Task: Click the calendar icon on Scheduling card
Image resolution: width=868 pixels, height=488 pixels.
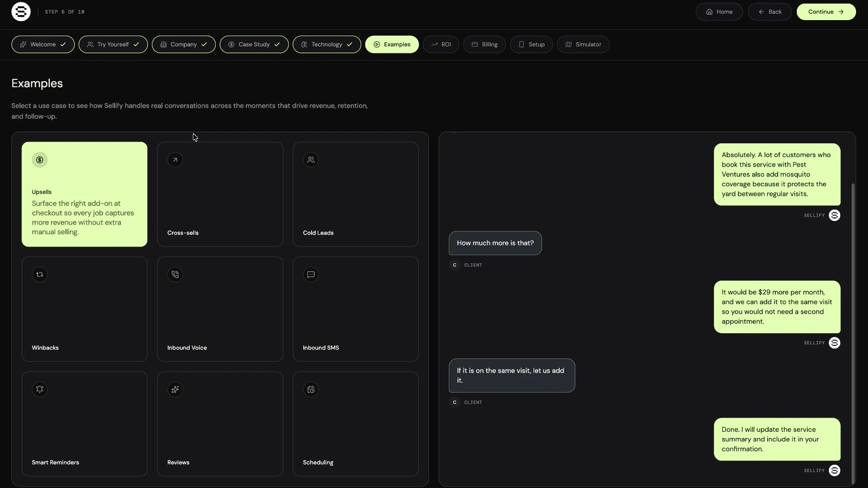Action: click(x=311, y=389)
